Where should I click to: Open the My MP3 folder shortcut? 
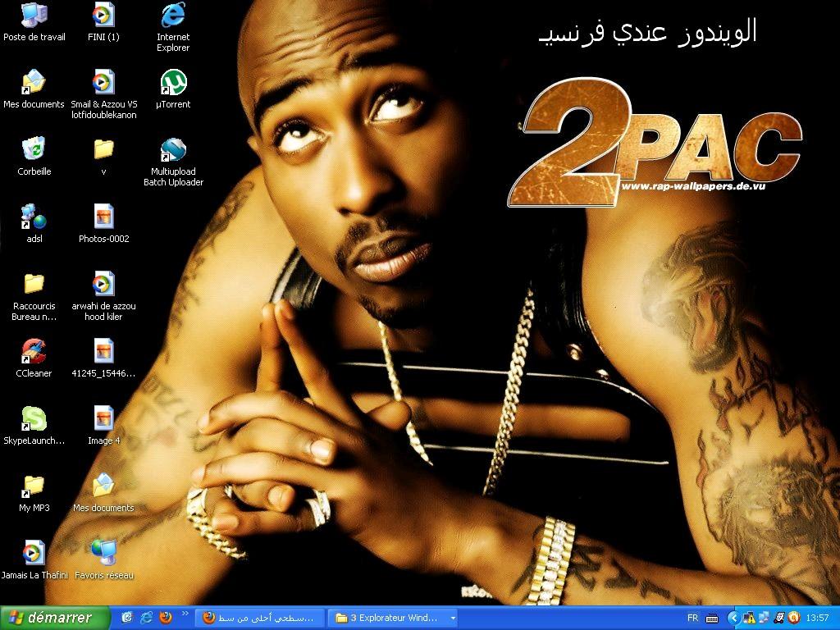[34, 493]
